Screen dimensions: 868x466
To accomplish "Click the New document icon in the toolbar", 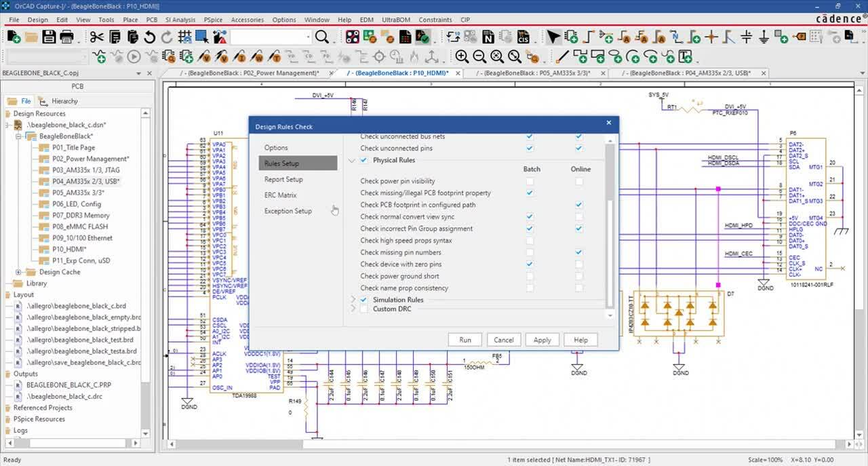I will [14, 37].
